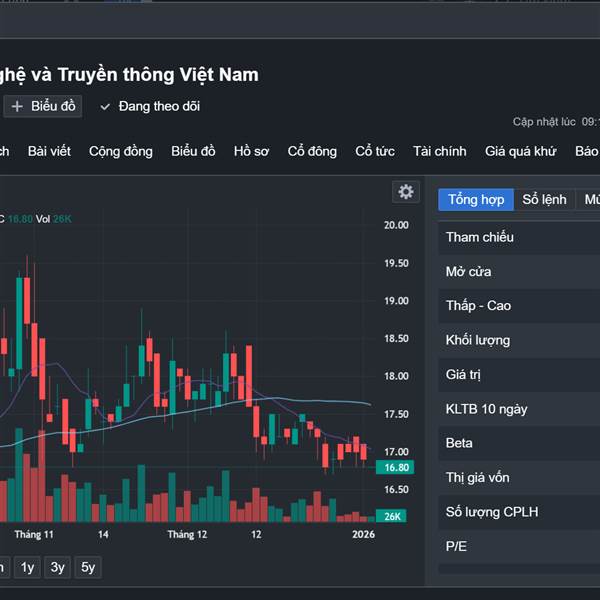Click the 2026 time axis label

tap(363, 534)
